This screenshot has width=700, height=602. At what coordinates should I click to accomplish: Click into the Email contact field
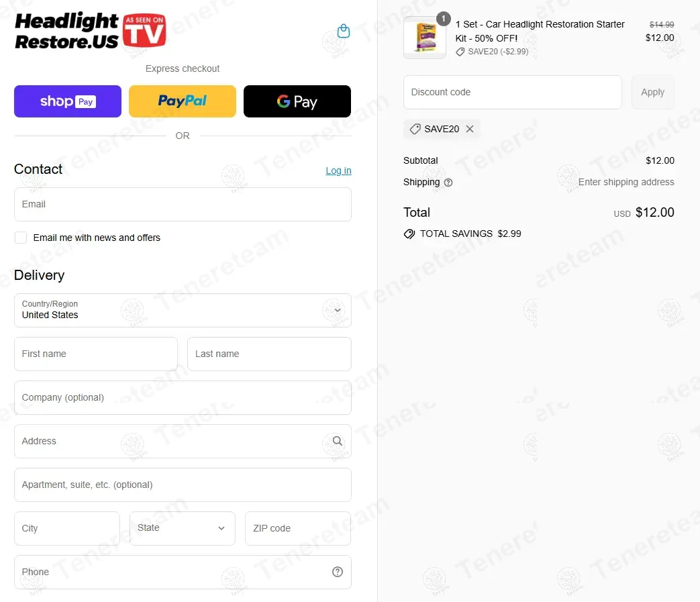[x=183, y=205]
